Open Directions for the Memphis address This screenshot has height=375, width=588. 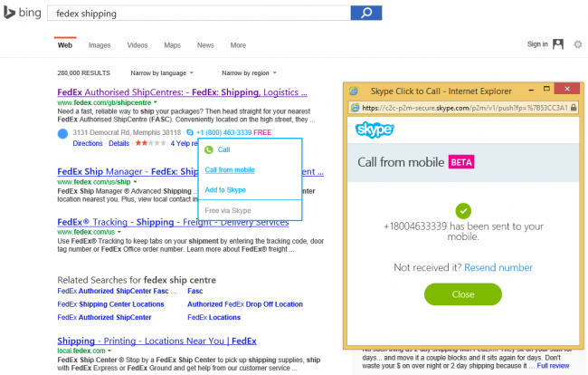pos(88,143)
